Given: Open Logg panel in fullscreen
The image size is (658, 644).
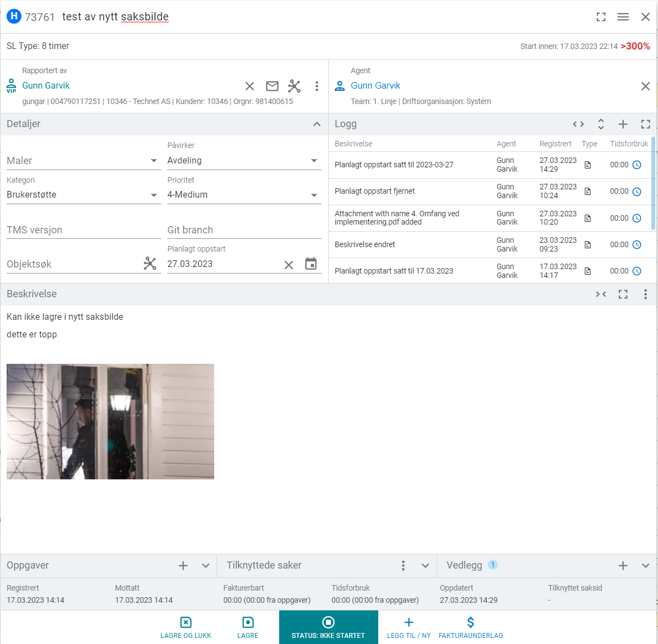Looking at the screenshot, I should pos(645,124).
